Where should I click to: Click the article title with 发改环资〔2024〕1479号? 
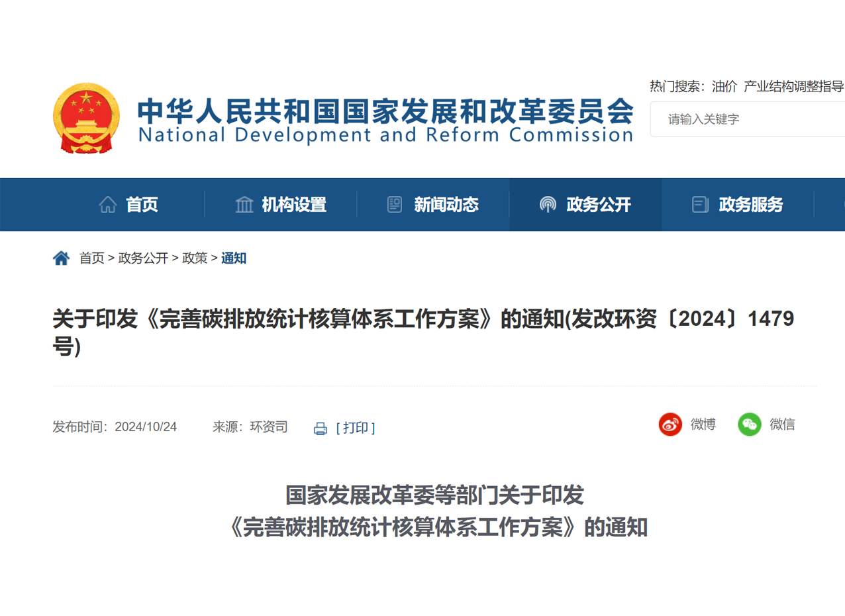point(423,333)
